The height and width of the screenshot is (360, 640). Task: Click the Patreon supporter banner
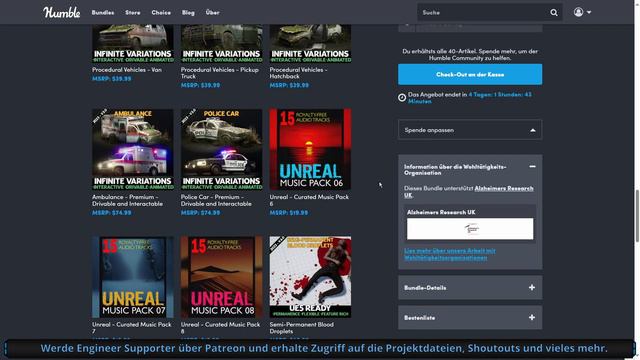(320, 349)
